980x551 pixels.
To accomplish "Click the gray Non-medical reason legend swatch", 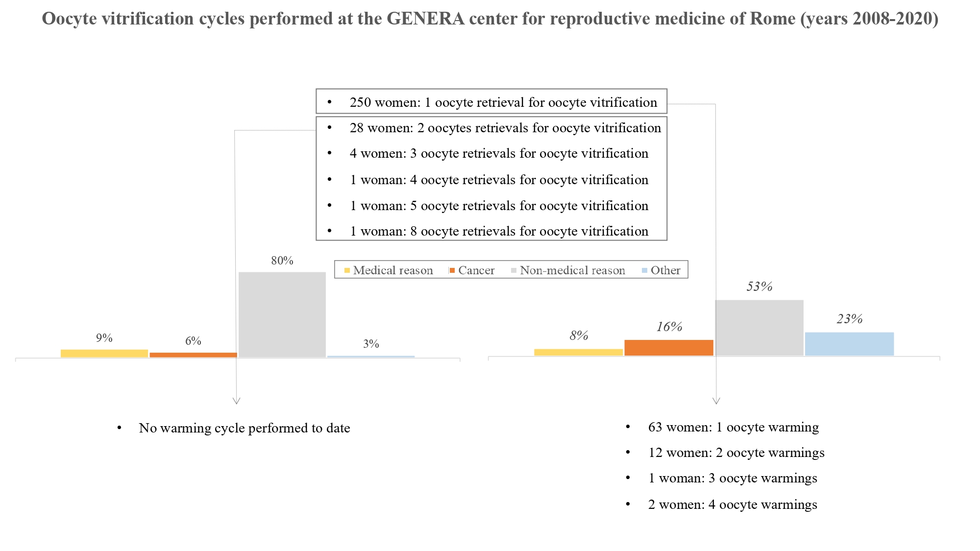I will (514, 270).
